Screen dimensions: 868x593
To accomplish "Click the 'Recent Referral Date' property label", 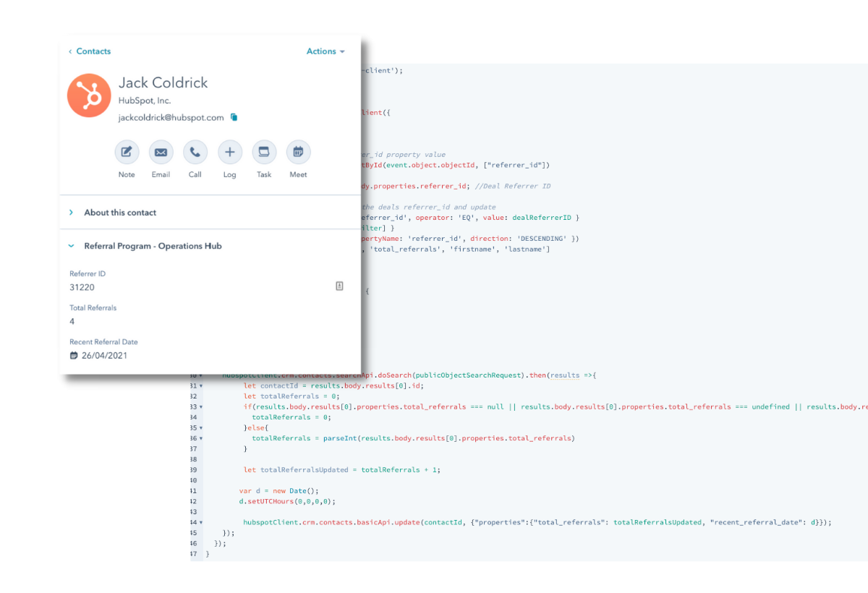I will pos(103,342).
